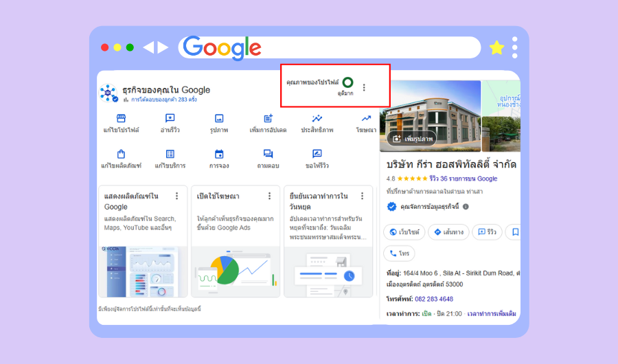Open แก้ไขบริการ (Edit services) icon
The image size is (618, 364).
170,155
